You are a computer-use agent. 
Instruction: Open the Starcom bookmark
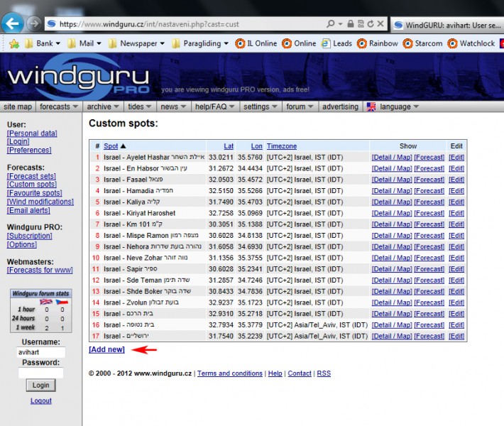[x=422, y=43]
